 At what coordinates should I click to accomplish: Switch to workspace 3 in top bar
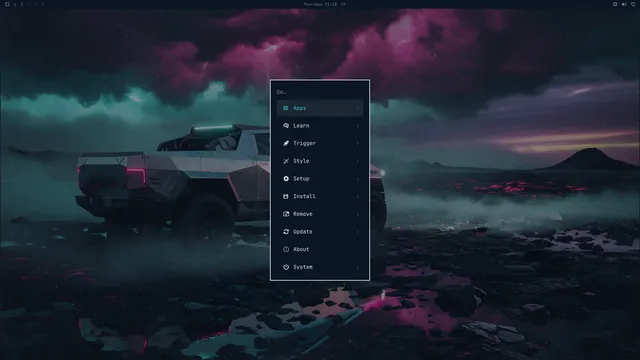[x=29, y=4]
